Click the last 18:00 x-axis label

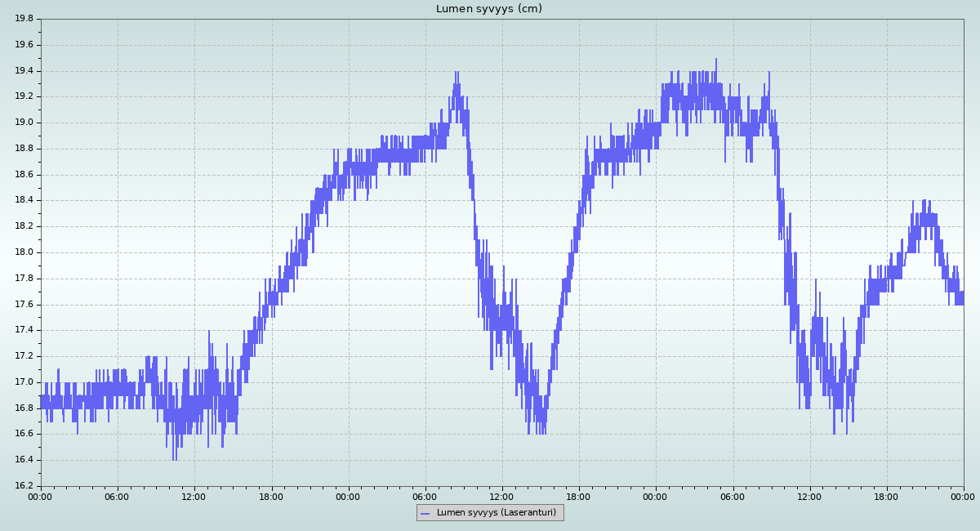tap(886, 497)
